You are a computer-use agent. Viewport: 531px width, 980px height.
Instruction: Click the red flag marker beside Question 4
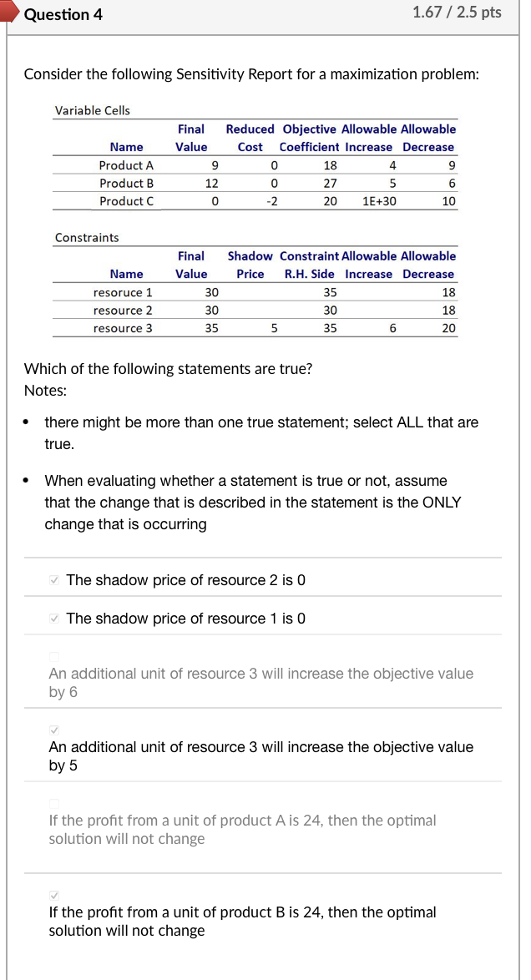[x=9, y=12]
